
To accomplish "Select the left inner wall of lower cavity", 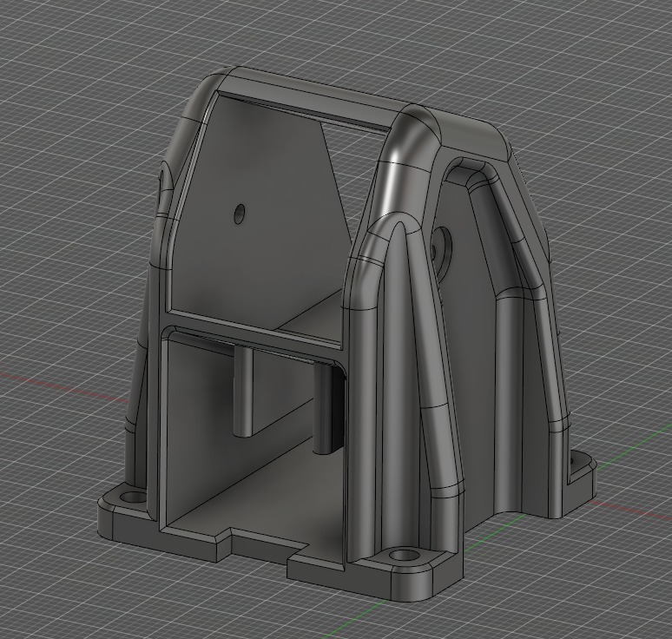I will (197, 429).
